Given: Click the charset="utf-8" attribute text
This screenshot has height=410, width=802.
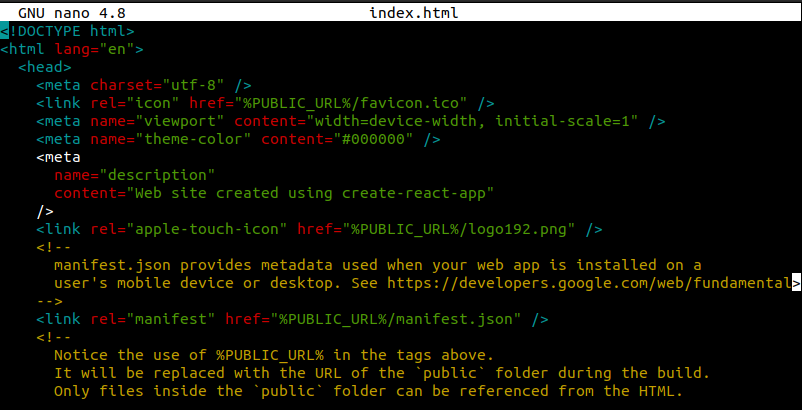Looking at the screenshot, I should click(158, 85).
